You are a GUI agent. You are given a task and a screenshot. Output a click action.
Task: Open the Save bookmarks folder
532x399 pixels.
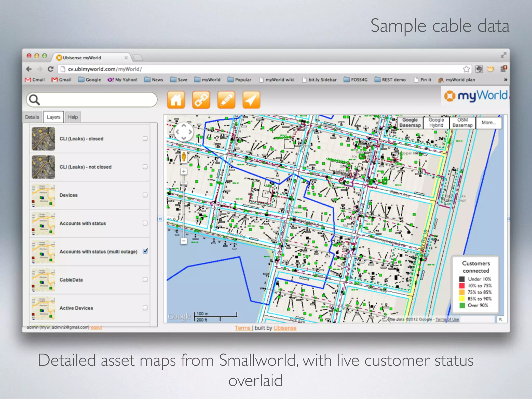pos(179,80)
